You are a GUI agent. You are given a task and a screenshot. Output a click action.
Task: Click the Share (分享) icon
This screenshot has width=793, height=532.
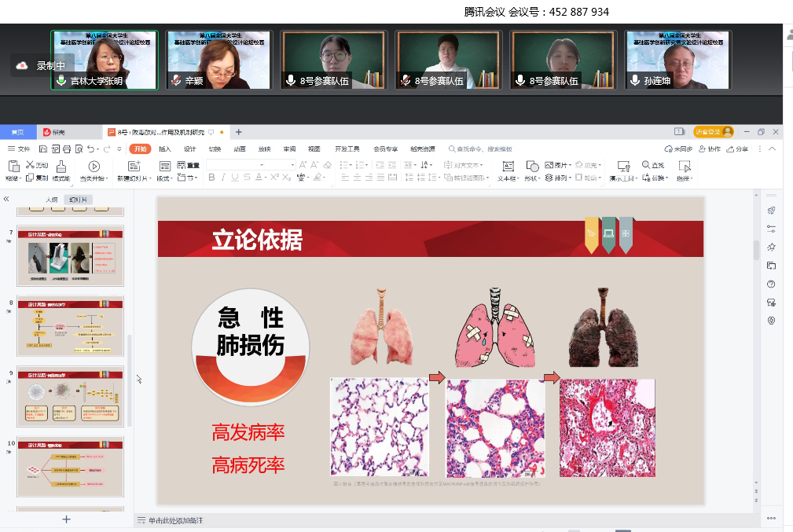(737, 149)
